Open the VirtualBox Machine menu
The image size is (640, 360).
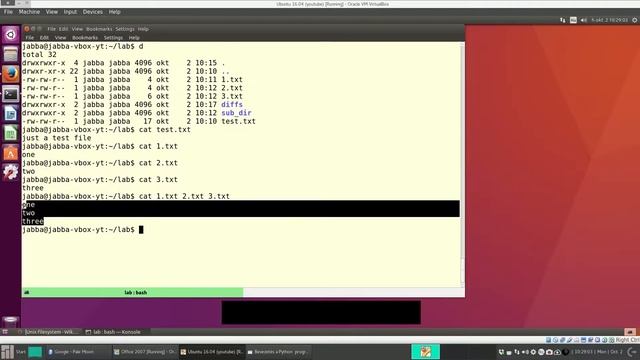click(29, 12)
